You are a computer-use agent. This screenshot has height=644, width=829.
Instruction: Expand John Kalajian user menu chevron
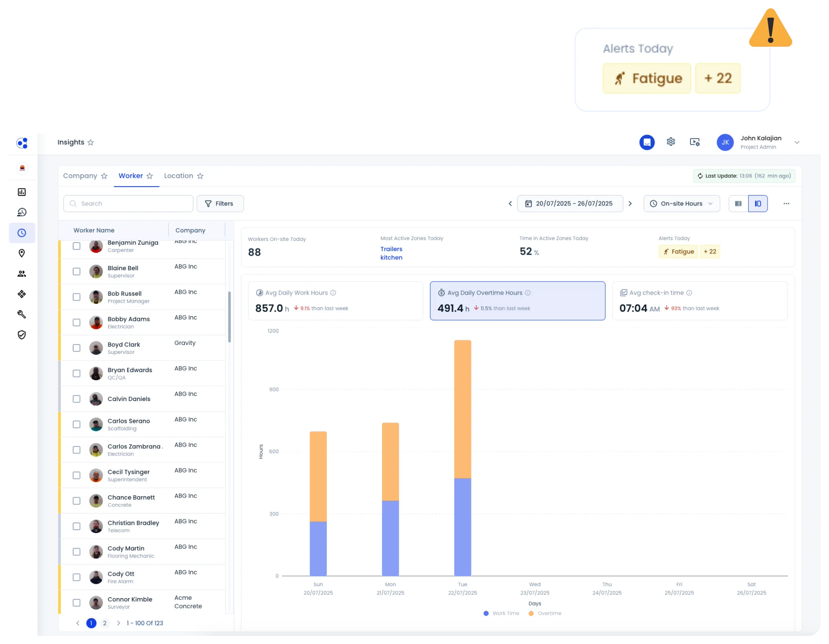pos(797,143)
